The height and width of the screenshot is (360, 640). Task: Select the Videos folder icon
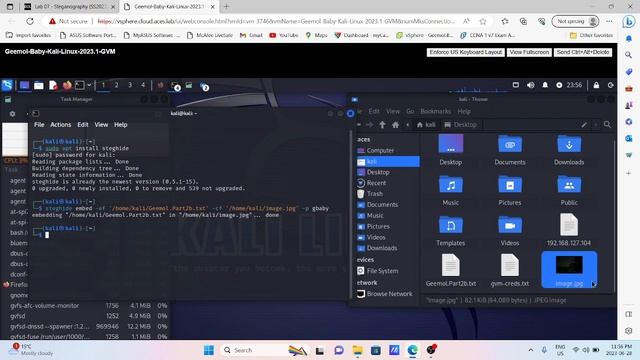(510, 230)
